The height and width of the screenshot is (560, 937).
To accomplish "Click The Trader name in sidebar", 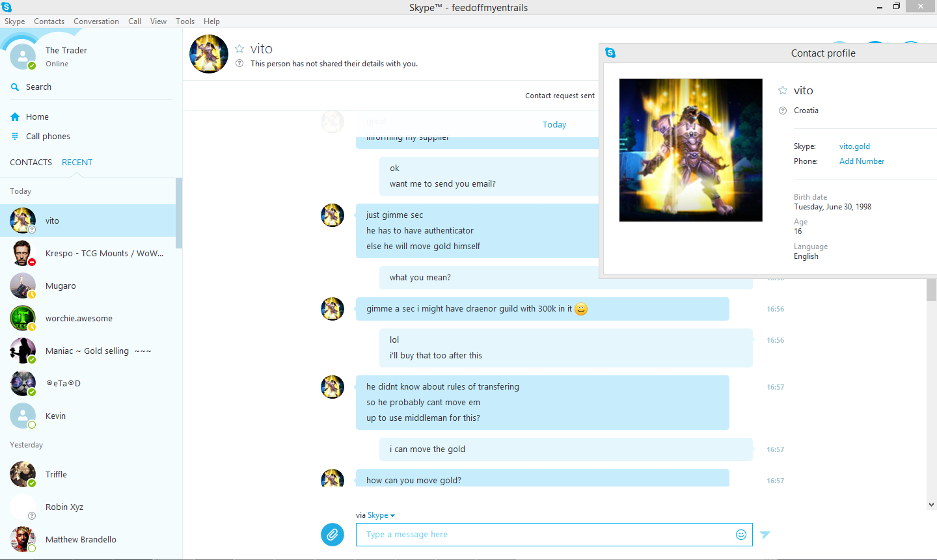I will point(66,51).
